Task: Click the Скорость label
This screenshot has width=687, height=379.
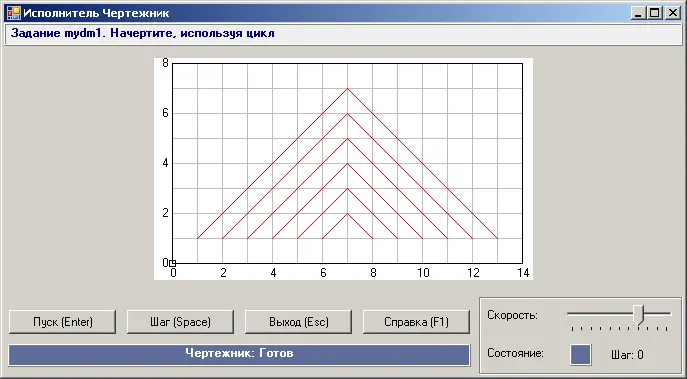Action: [x=513, y=315]
